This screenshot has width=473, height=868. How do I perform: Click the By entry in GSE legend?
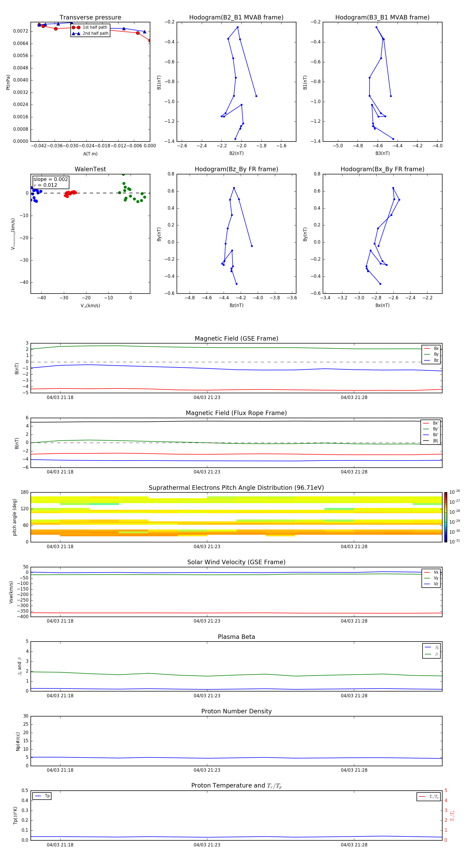pos(431,354)
